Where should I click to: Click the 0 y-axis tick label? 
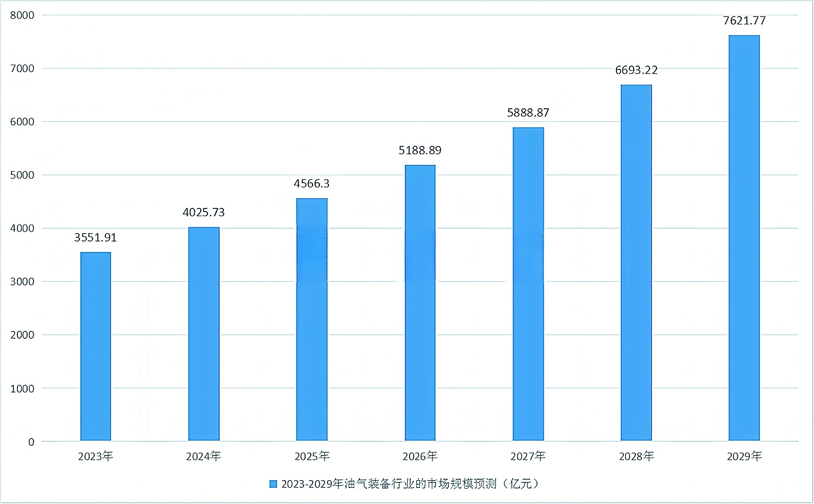pos(31,442)
